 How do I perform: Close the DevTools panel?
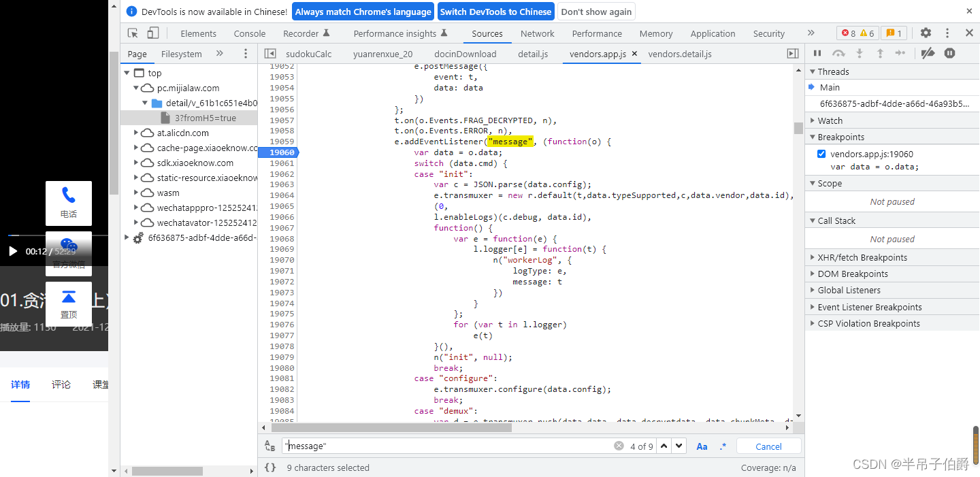pos(969,33)
